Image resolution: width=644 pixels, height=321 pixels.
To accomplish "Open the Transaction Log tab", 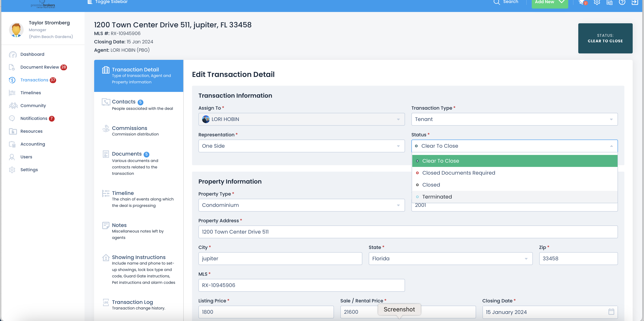I will [138, 305].
